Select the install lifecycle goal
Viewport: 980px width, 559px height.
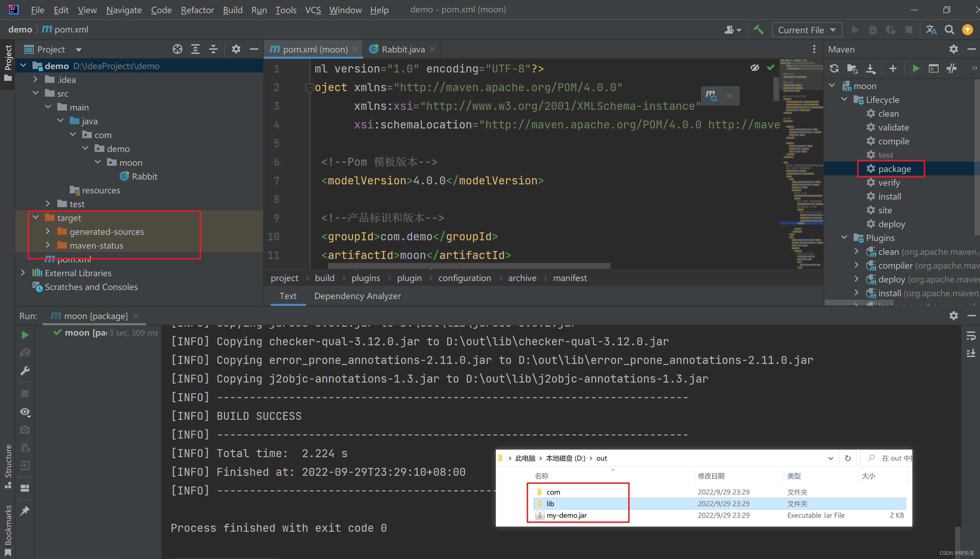tap(890, 196)
